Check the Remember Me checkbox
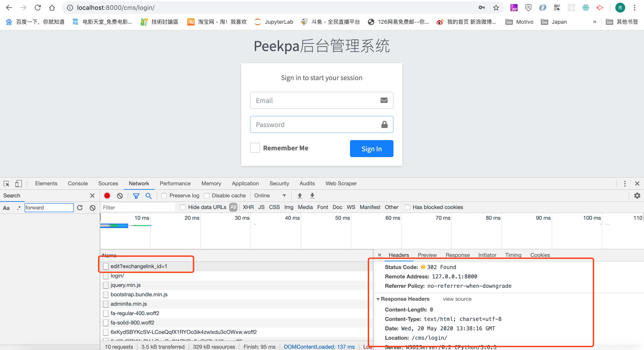644x350 pixels. 255,148
